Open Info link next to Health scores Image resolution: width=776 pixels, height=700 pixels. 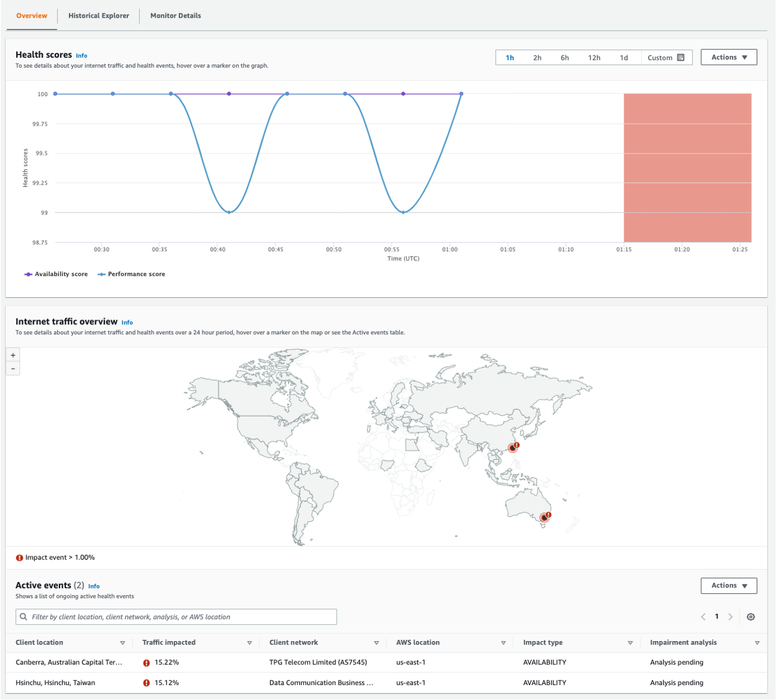[x=82, y=56]
